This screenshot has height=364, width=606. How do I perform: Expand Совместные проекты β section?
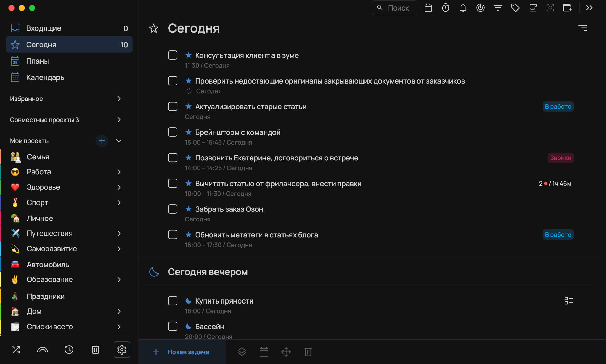tap(119, 120)
